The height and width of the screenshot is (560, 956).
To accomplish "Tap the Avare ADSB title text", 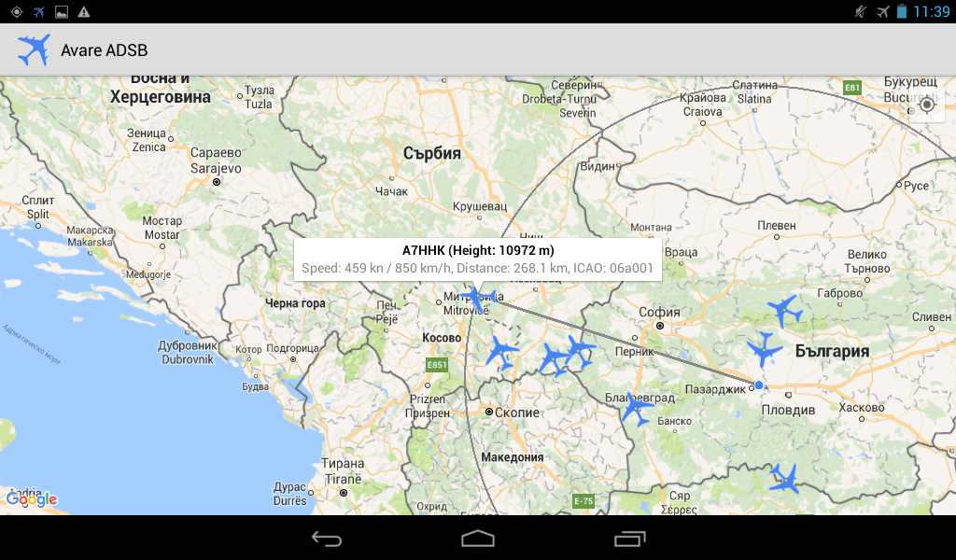I will (x=105, y=50).
